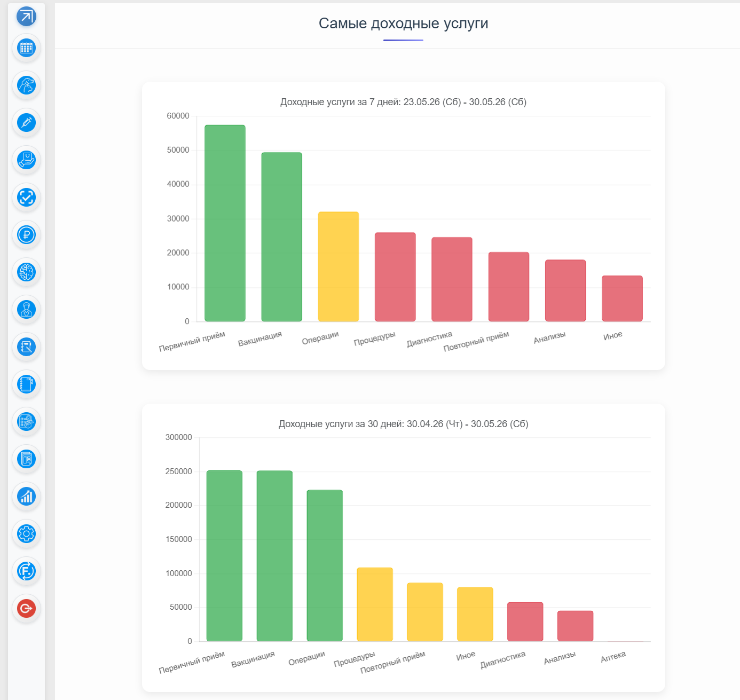The image size is (740, 700).
Task: Click the scan checkmark icon in sidebar
Action: [26, 198]
